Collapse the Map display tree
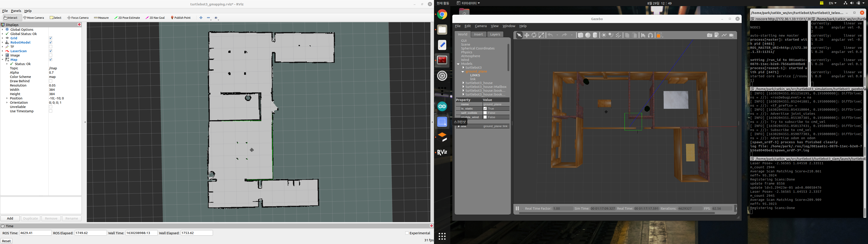This screenshot has height=244, width=868. [x=2, y=60]
